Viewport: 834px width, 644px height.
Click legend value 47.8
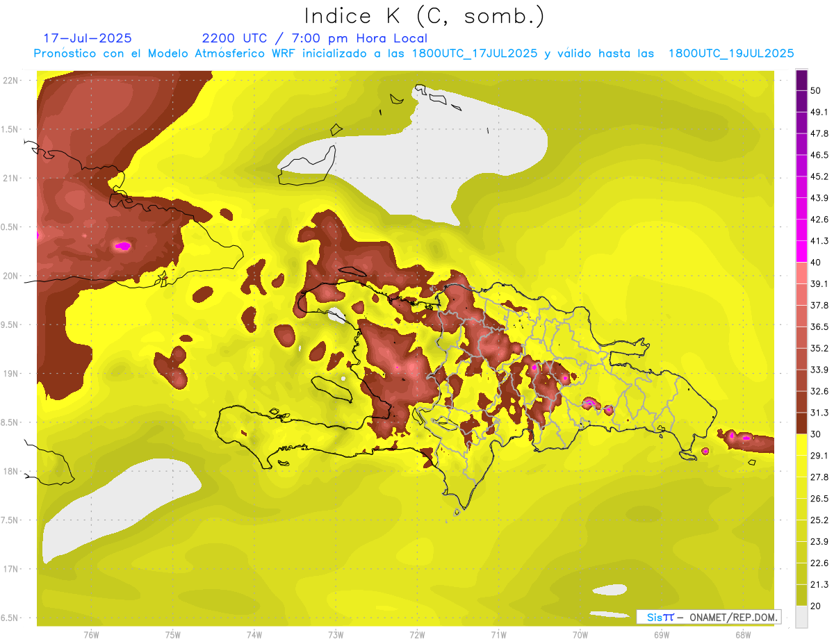coord(819,133)
